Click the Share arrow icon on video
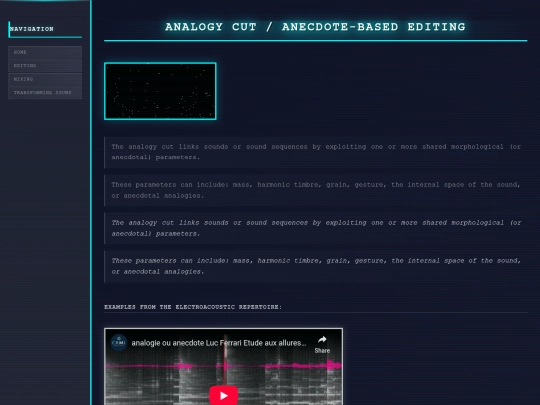540x405 pixels. (322, 340)
